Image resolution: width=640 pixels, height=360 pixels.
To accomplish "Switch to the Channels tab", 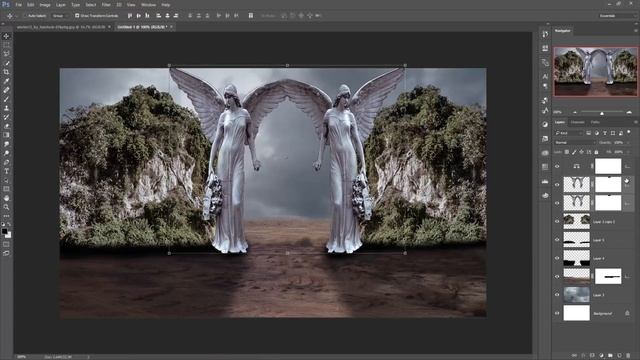I will point(577,122).
